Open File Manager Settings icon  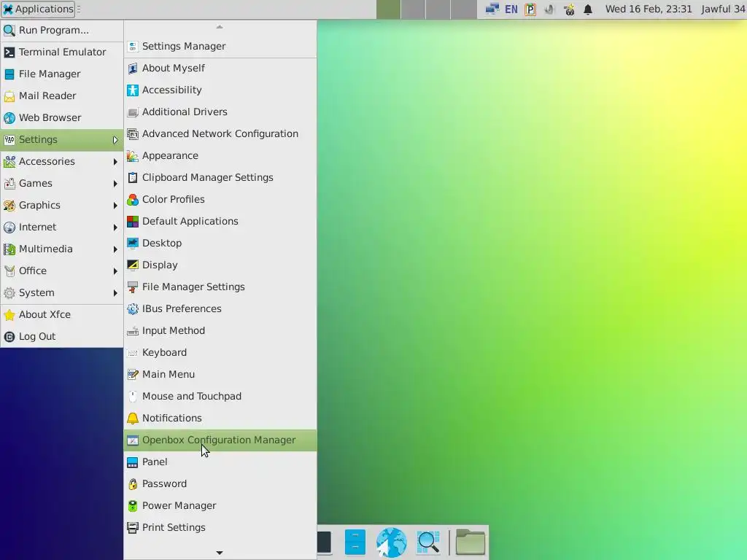[133, 287]
